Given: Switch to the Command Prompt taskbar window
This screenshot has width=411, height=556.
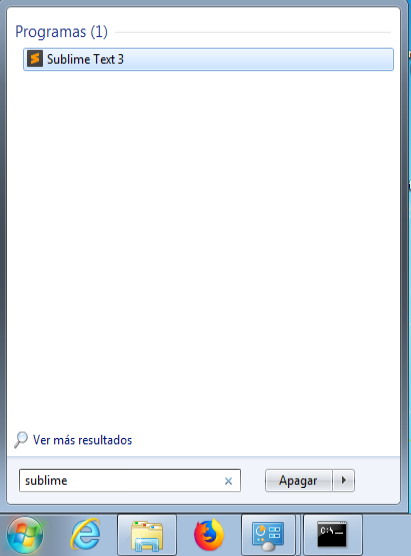Looking at the screenshot, I should [x=332, y=535].
